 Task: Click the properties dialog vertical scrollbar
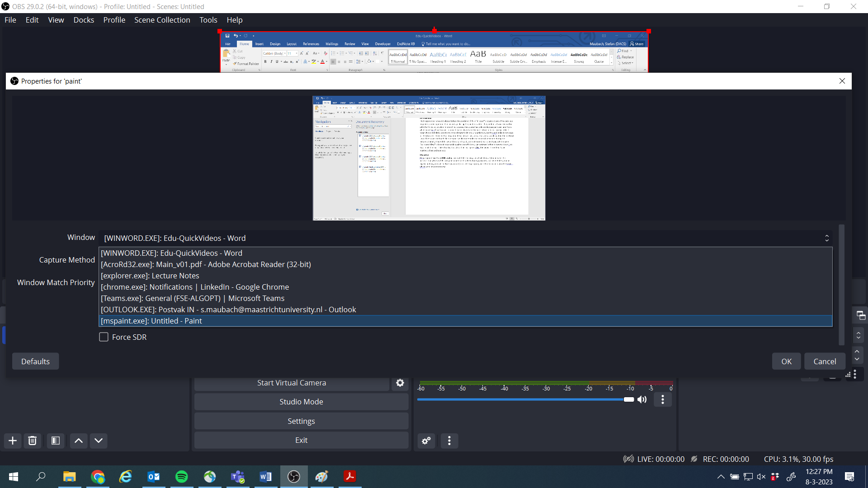click(841, 285)
